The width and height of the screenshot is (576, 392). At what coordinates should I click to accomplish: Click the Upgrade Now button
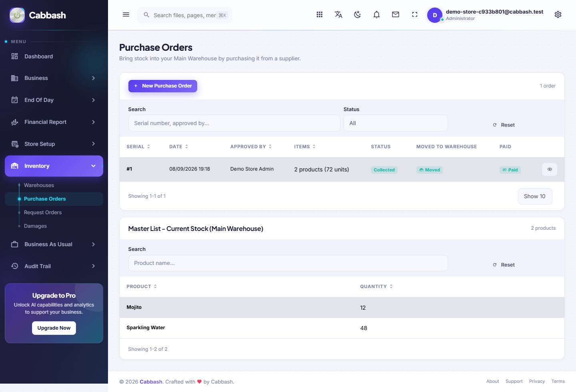coord(54,328)
